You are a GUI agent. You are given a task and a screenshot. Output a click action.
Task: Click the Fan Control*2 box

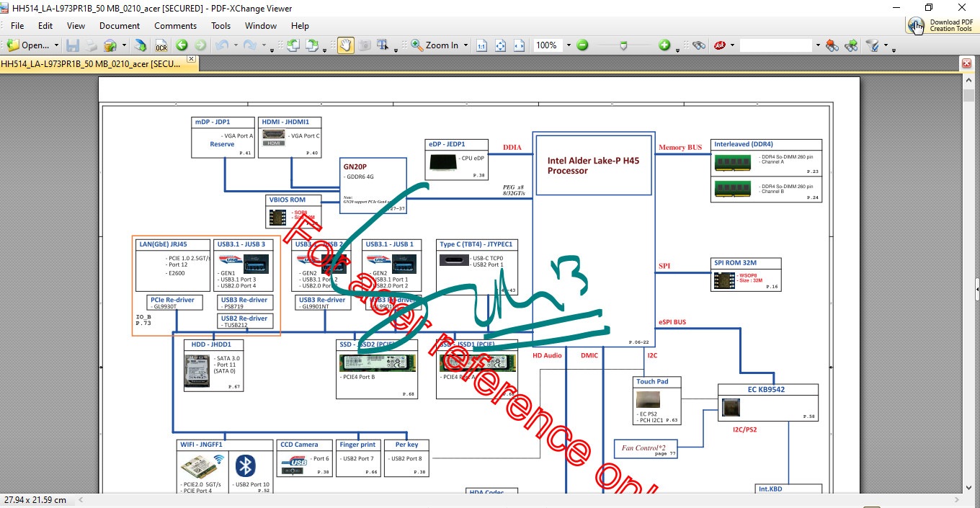coord(646,449)
